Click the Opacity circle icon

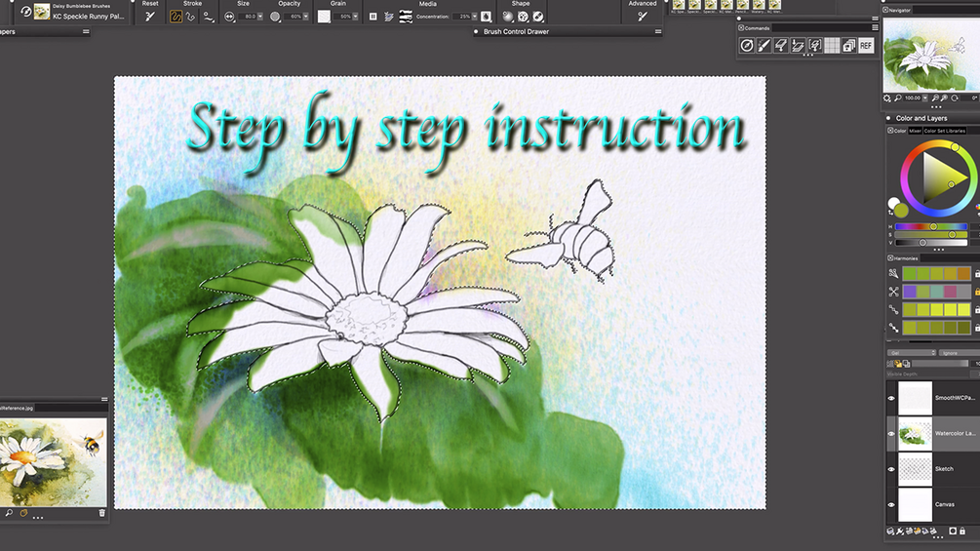274,17
